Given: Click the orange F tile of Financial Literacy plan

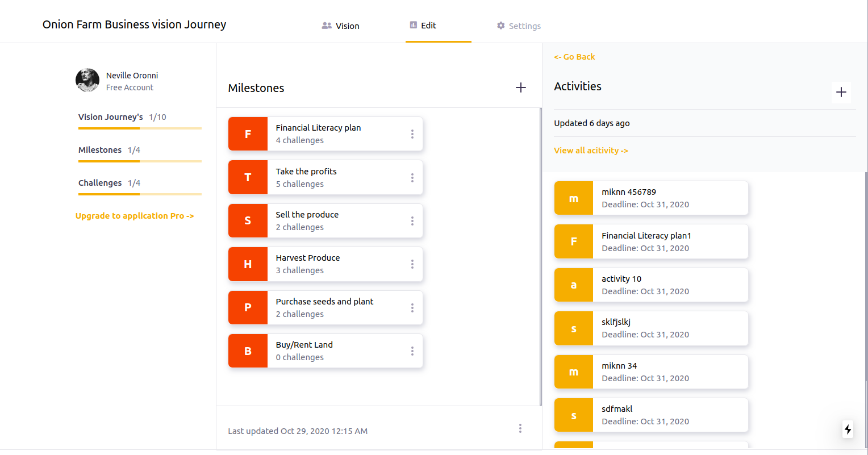Looking at the screenshot, I should pyautogui.click(x=248, y=134).
